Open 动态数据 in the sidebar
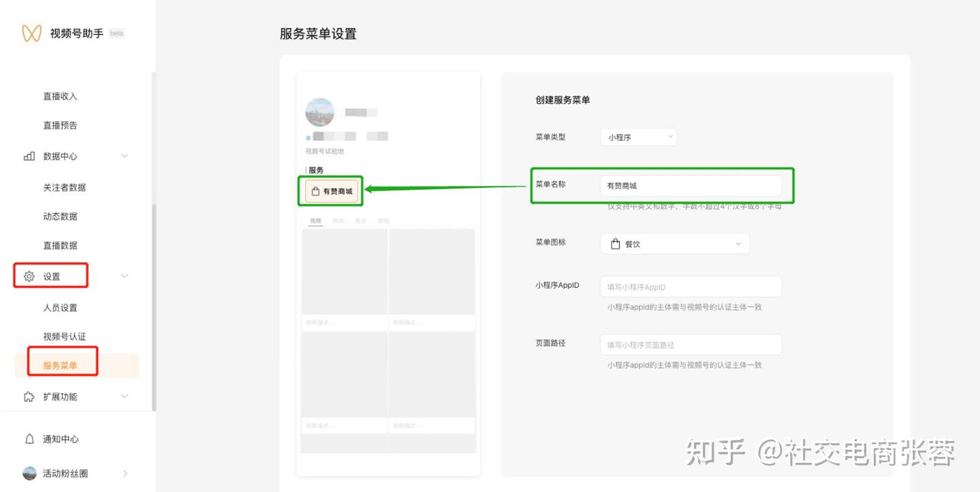Viewport: 980px width, 492px height. (61, 216)
